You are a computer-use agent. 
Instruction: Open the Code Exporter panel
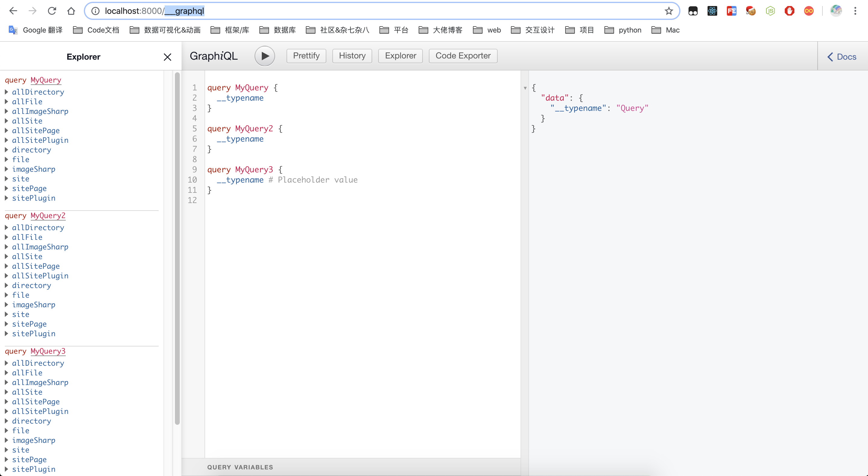tap(463, 56)
